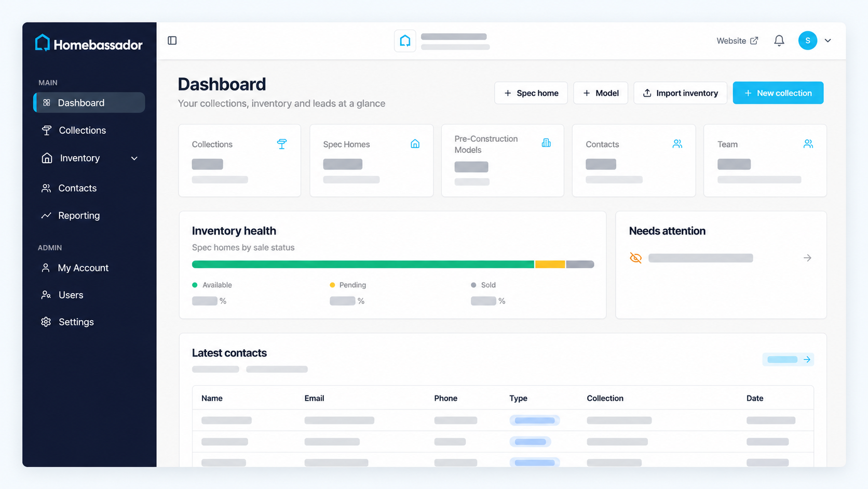Sort by Phone column header
The height and width of the screenshot is (489, 868).
click(445, 398)
